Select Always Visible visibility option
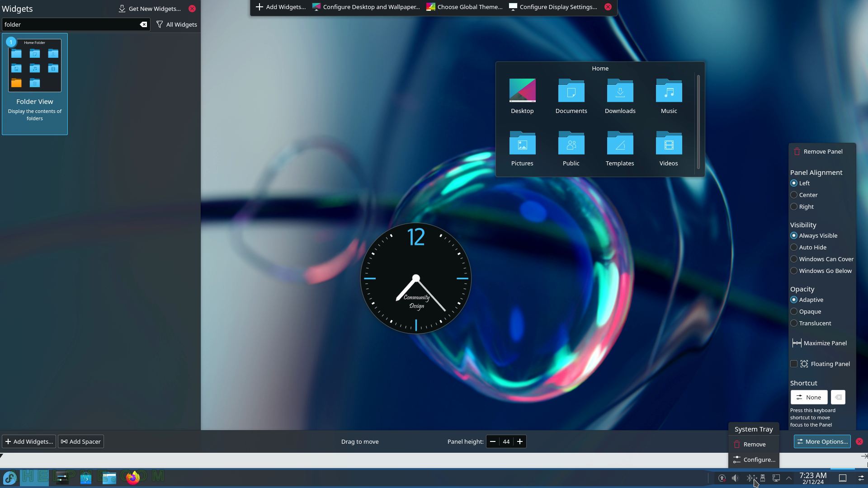 [814, 235]
